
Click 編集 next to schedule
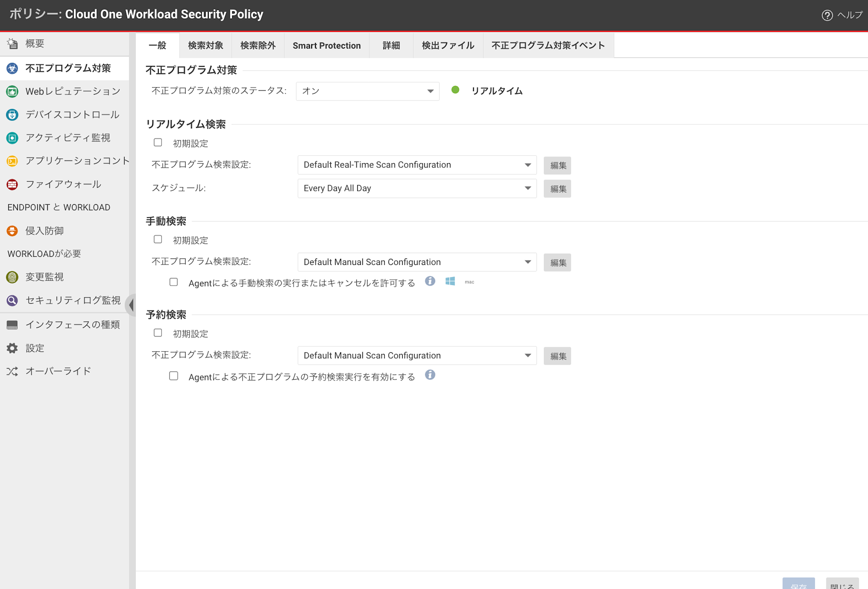click(558, 189)
